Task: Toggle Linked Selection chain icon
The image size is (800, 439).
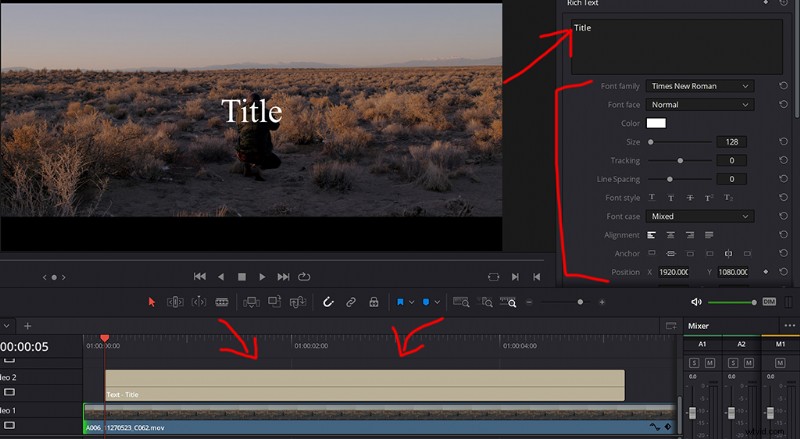Action: [x=351, y=302]
